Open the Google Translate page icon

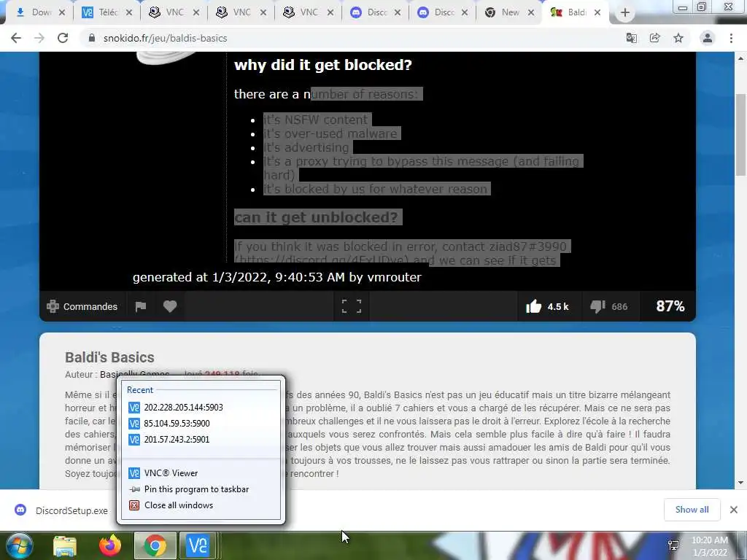[631, 38]
